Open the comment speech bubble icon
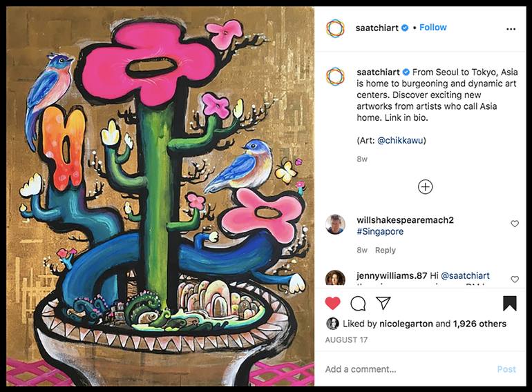This screenshot has width=532, height=392. [358, 304]
